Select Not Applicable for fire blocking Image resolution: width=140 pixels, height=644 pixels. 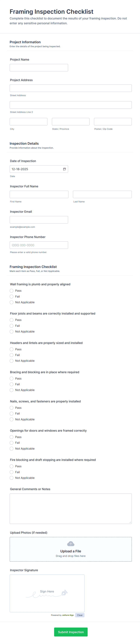[x=11, y=478]
